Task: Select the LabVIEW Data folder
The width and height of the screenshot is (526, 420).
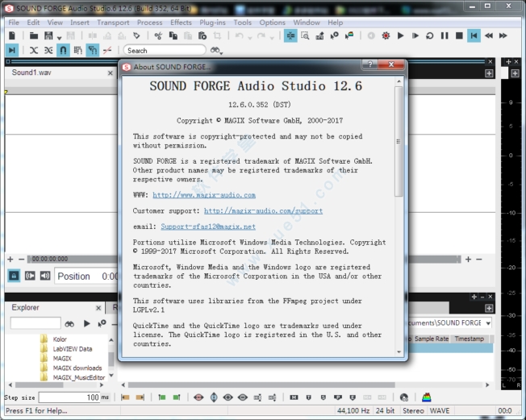Action: tap(72, 348)
